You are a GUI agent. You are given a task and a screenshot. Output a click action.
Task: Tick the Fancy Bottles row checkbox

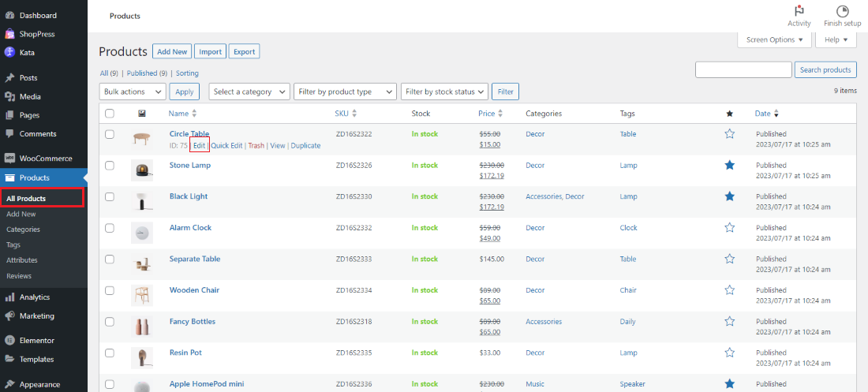tap(110, 322)
